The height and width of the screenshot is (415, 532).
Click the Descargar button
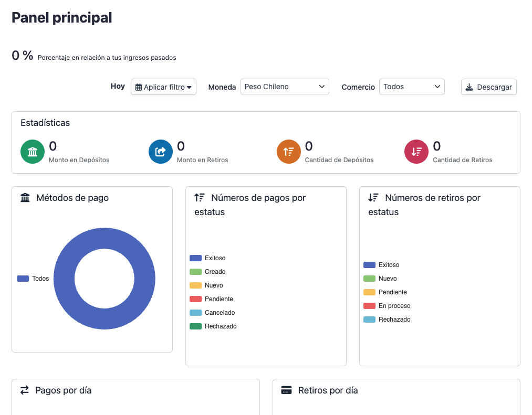(x=488, y=87)
